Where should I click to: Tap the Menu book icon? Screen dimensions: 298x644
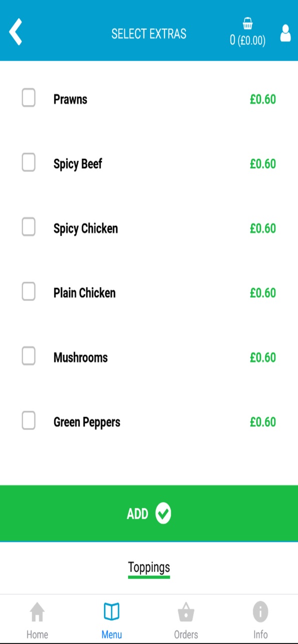point(111,612)
